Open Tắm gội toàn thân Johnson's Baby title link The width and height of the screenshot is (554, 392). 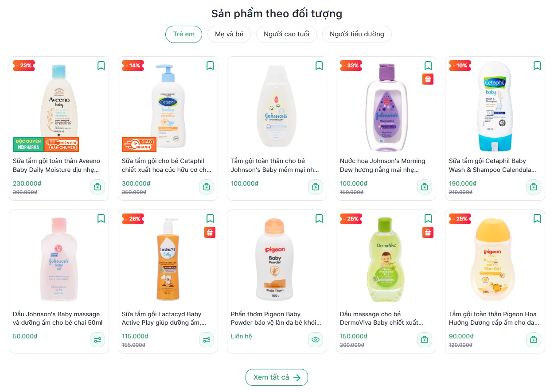coord(274,165)
